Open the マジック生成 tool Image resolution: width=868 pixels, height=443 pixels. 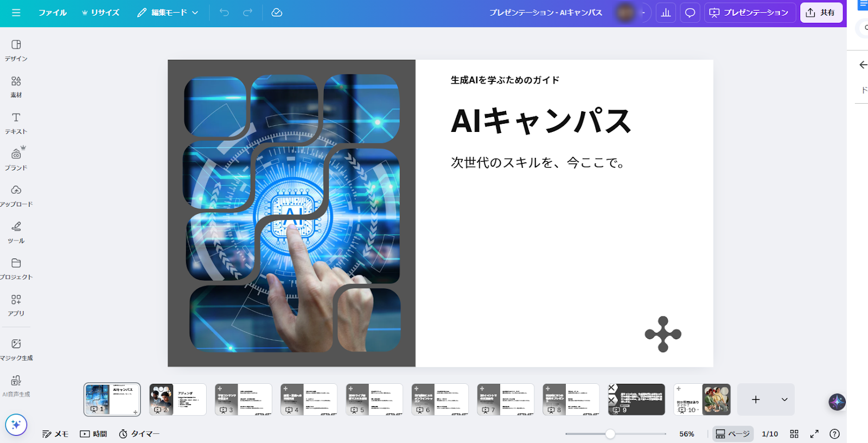pos(16,349)
